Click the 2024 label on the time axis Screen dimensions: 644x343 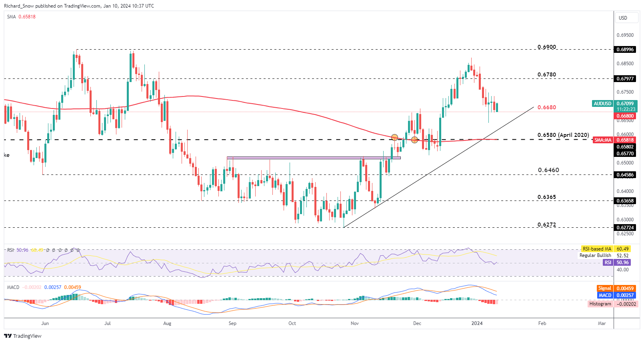pos(477,323)
